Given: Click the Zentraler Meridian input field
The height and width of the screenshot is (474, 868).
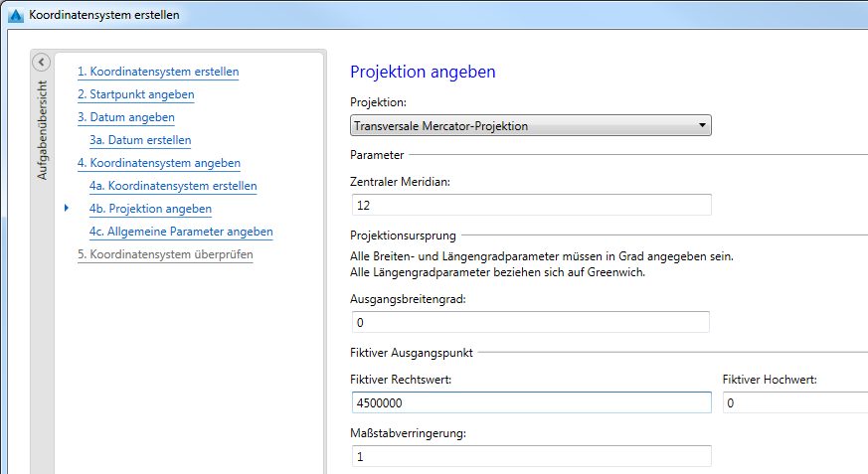Looking at the screenshot, I should (x=531, y=205).
